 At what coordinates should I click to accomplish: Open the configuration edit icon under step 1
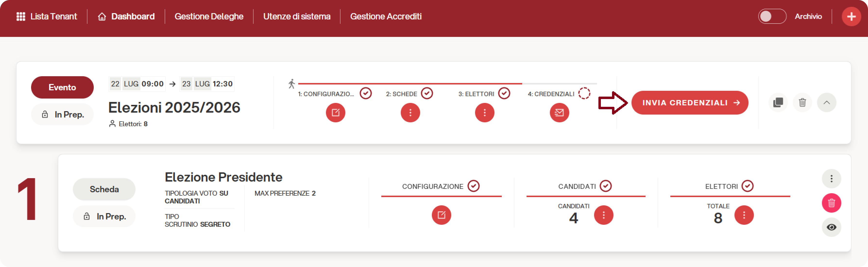[x=335, y=112]
